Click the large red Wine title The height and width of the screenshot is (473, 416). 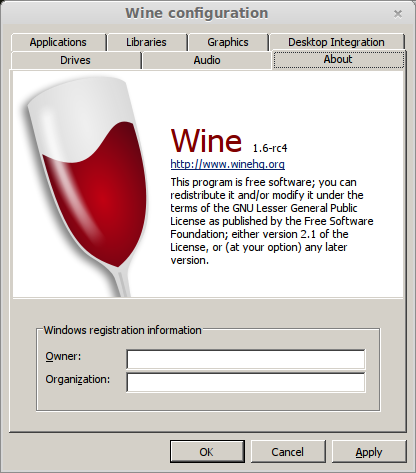(206, 141)
